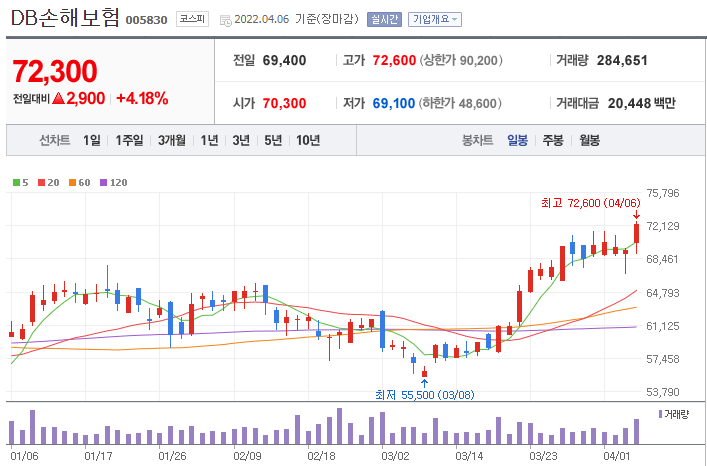Click the 저가 value 69,100
The height and width of the screenshot is (466, 707).
pos(394,103)
